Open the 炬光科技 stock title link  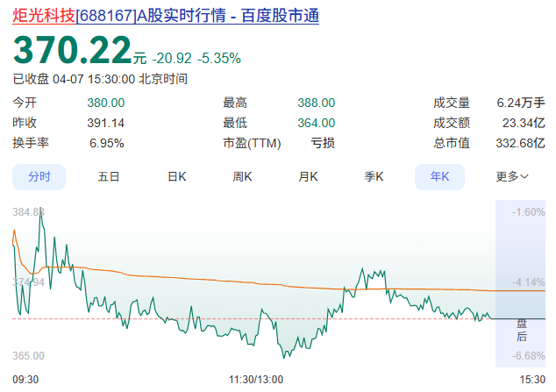click(x=166, y=17)
